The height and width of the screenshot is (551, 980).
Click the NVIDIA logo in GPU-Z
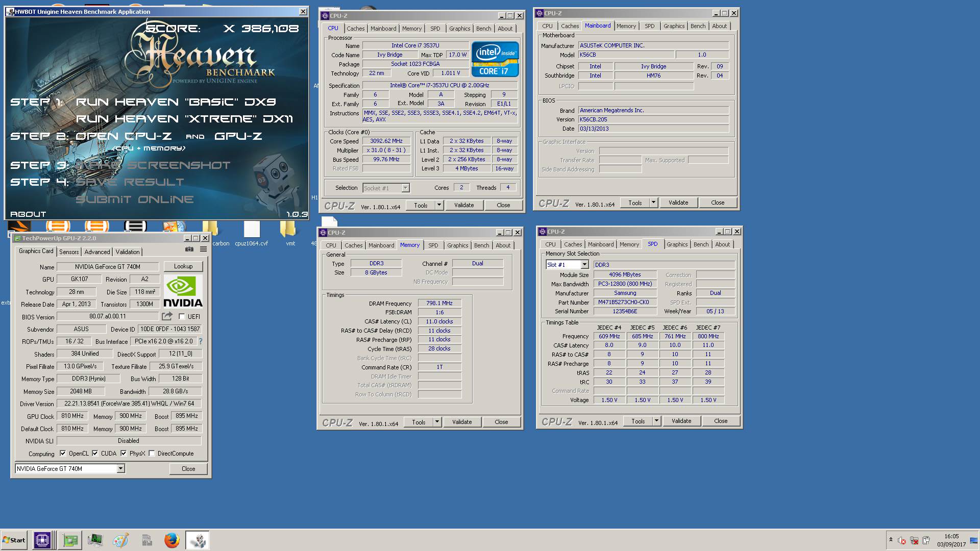(183, 291)
